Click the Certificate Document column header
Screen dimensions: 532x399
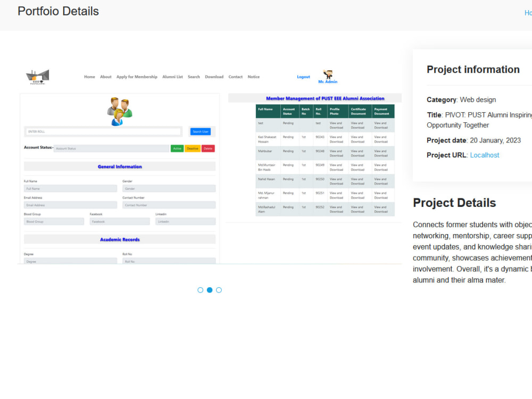coord(360,111)
